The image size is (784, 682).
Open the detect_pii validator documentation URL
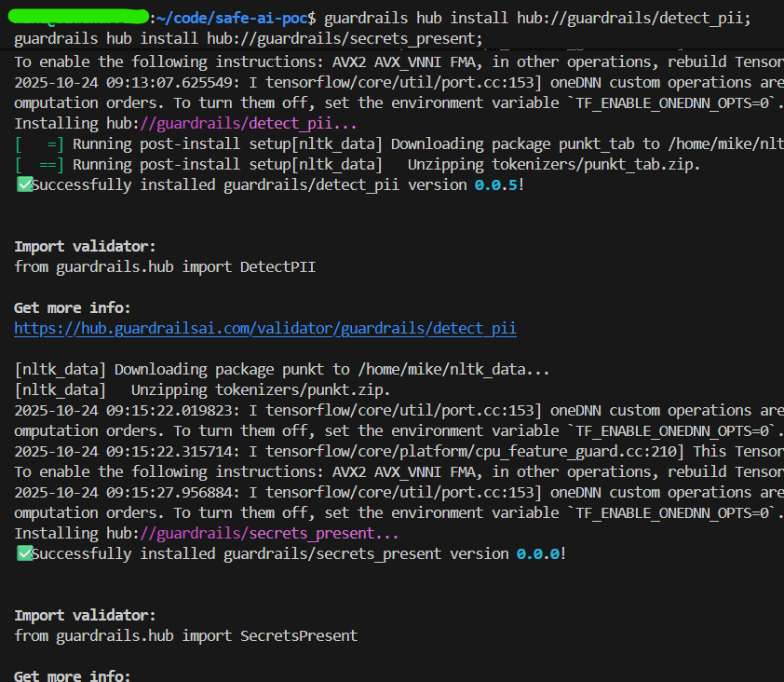coord(264,328)
